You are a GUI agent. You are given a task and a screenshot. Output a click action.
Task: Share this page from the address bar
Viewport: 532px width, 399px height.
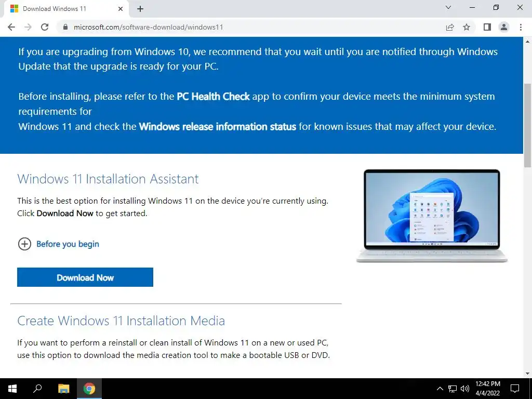(450, 27)
